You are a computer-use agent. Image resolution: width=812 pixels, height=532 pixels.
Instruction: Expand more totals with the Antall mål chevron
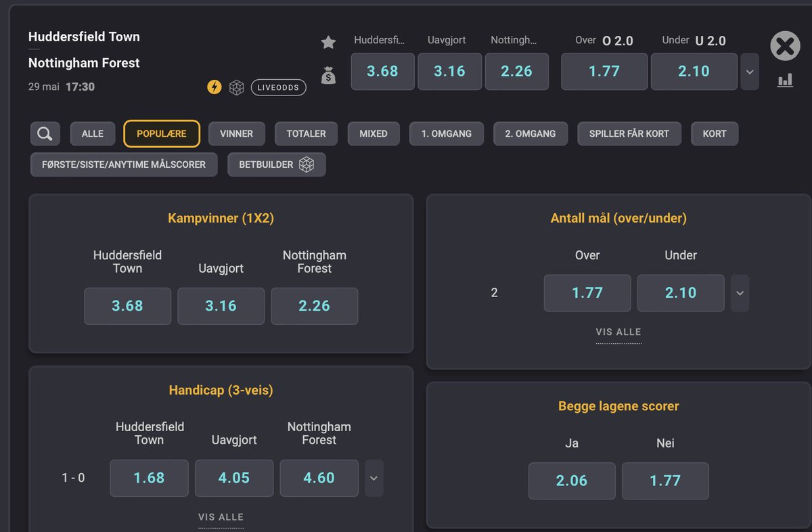click(x=740, y=293)
